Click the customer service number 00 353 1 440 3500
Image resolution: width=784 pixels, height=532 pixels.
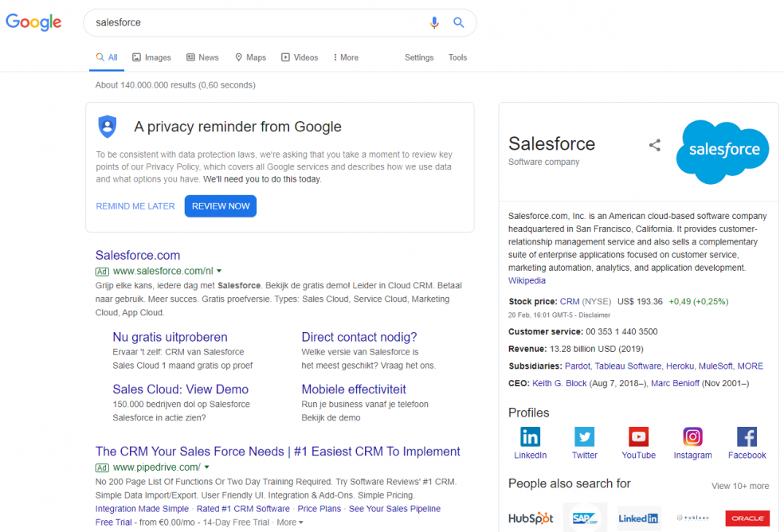(x=621, y=331)
